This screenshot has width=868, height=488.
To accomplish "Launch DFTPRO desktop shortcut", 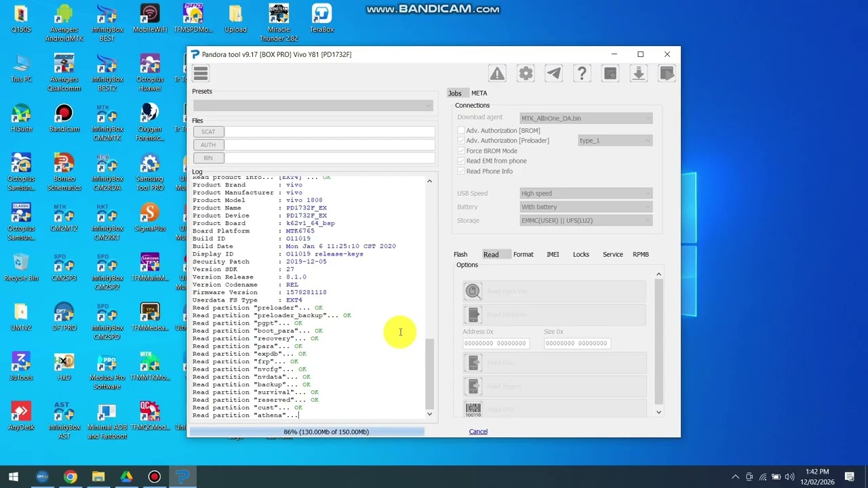I will [64, 317].
